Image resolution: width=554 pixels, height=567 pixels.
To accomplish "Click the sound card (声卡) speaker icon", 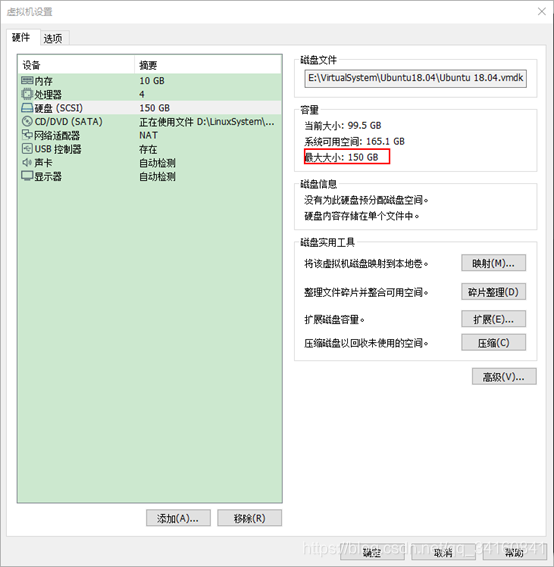I will (27, 162).
